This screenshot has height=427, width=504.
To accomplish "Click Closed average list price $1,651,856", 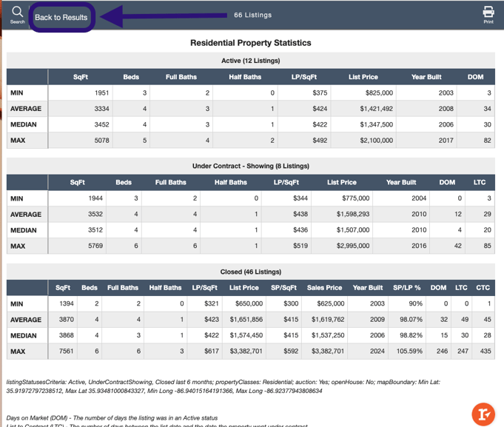I will pos(246,320).
